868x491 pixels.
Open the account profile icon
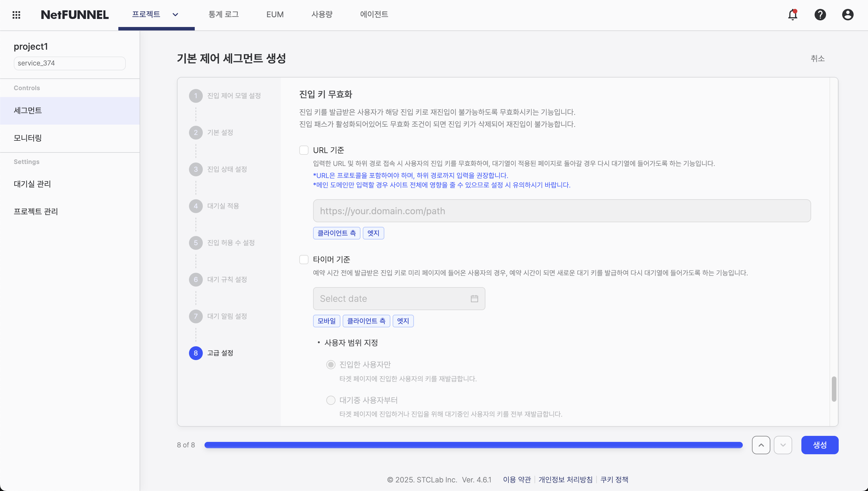(x=848, y=15)
